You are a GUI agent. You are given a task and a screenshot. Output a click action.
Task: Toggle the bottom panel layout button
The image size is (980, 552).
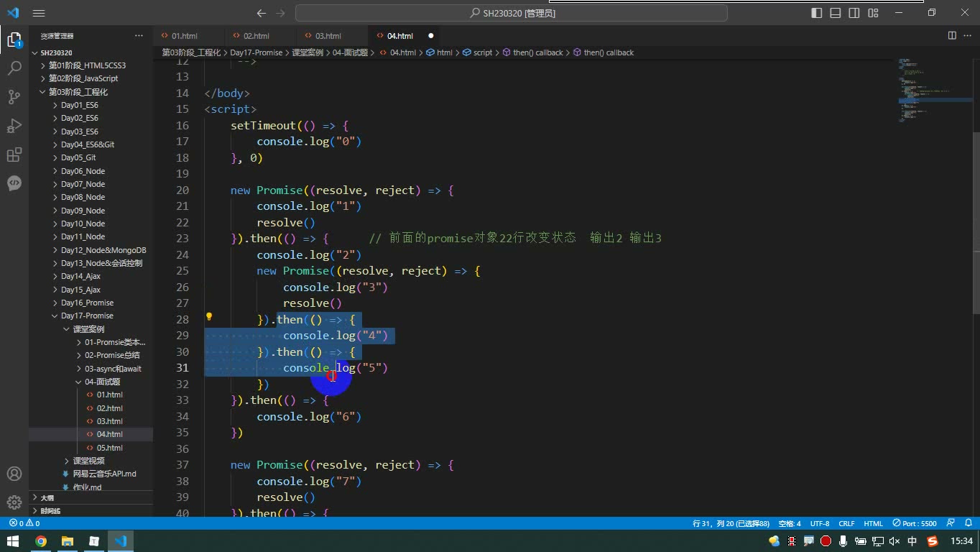tap(836, 13)
